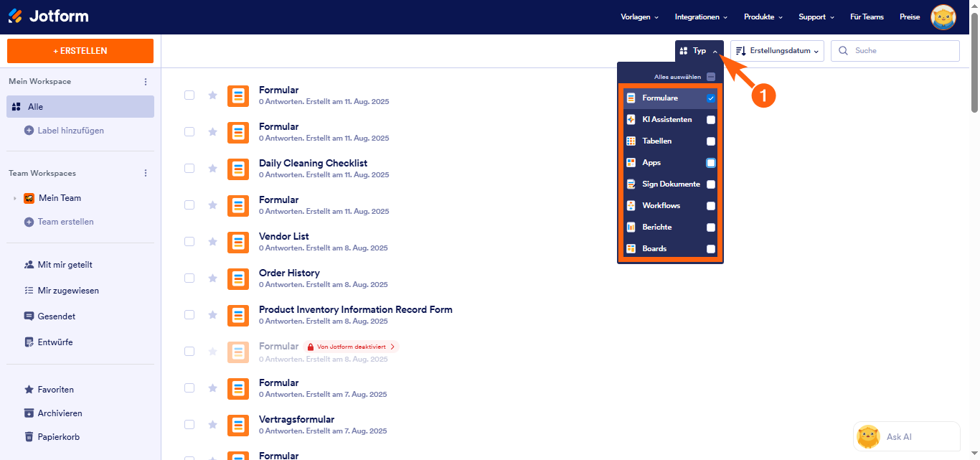Screen dimensions: 980x460
Task: Check the Tabellen filter checkbox
Action: (x=711, y=141)
